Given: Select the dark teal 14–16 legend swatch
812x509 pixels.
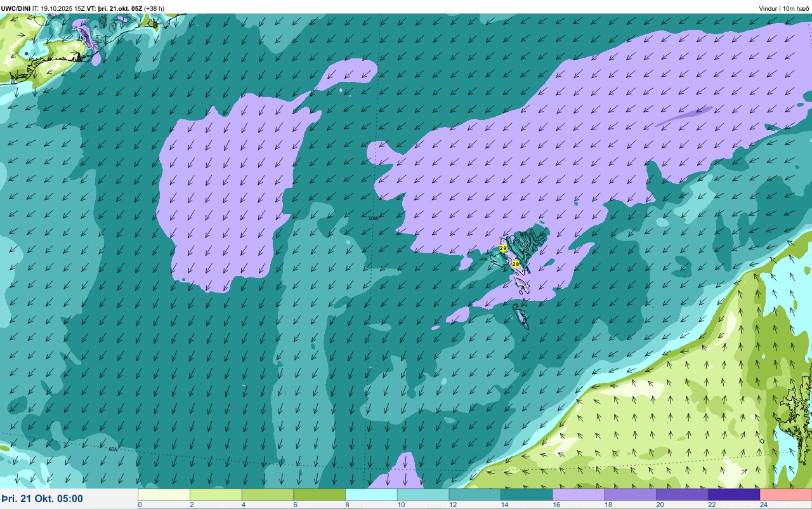Looking at the screenshot, I should (527, 494).
